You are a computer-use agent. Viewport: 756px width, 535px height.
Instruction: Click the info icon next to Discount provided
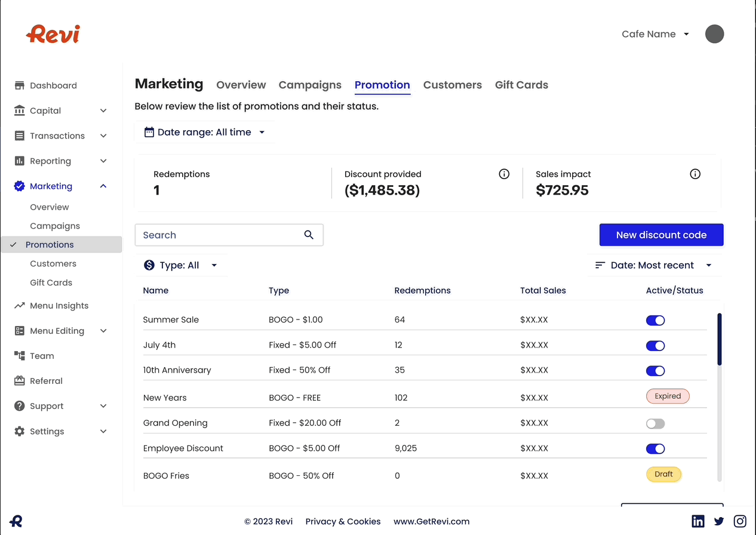503,174
